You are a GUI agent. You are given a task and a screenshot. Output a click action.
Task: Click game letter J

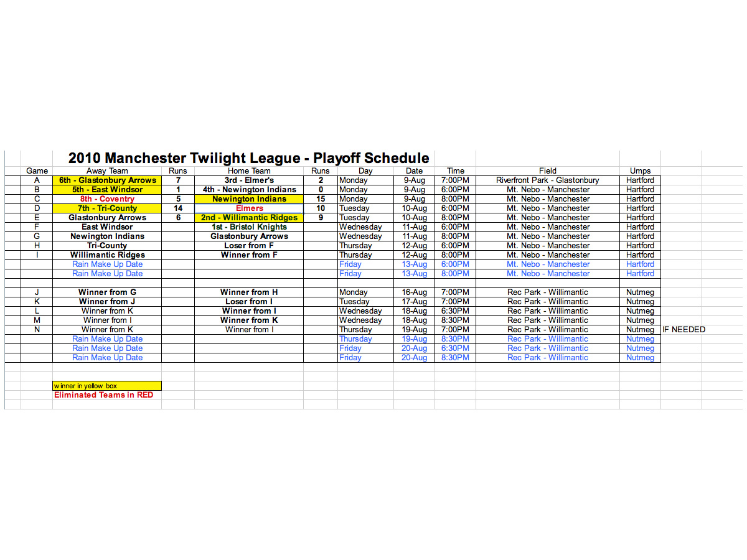click(37, 292)
